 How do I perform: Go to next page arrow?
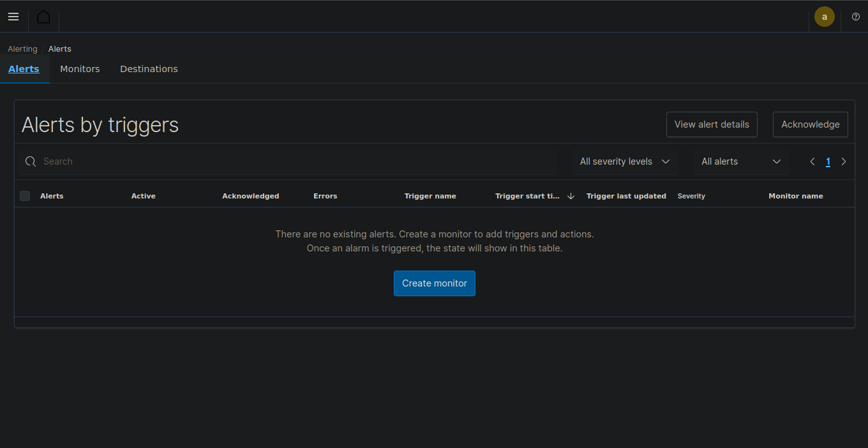click(844, 161)
